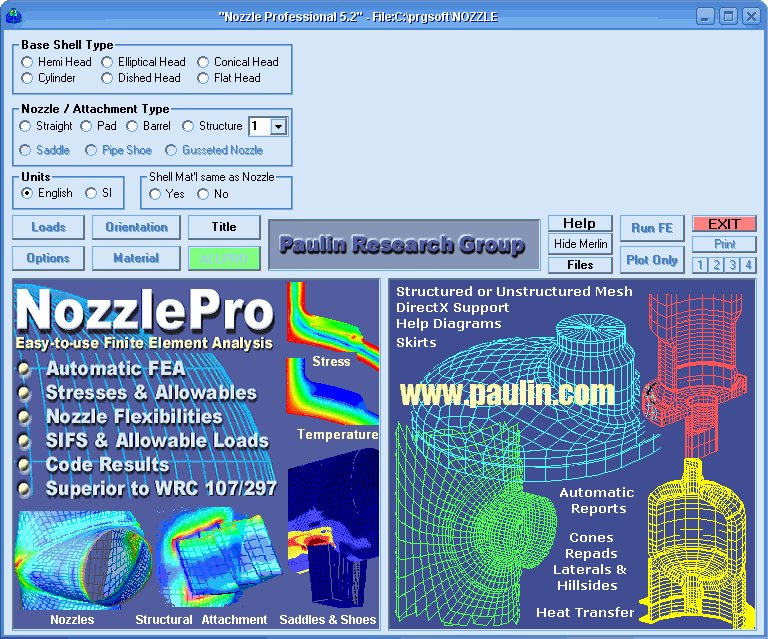
Task: Click the Nozzle Flexibilities bullet
Action: click(x=134, y=417)
